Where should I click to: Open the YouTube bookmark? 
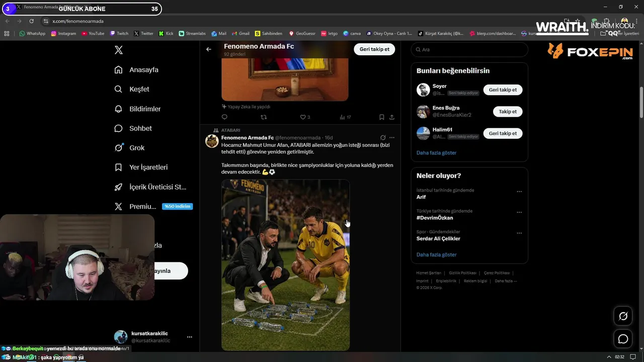[93, 34]
